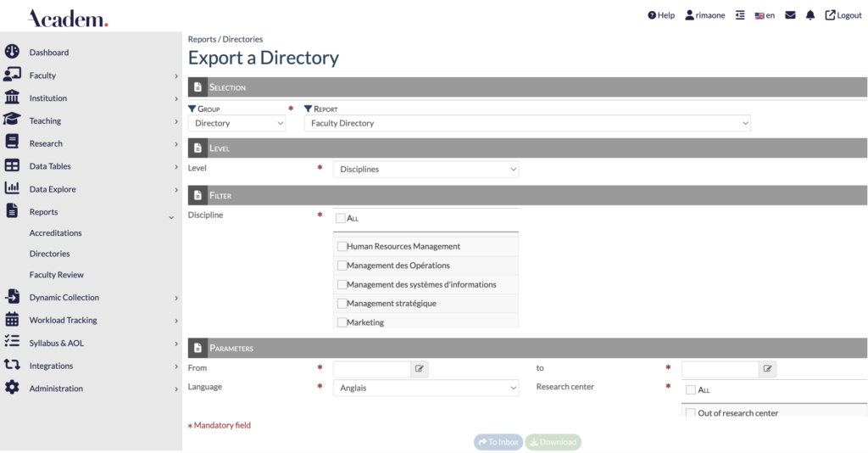868x453 pixels.
Task: Click the Download button
Action: pos(553,442)
